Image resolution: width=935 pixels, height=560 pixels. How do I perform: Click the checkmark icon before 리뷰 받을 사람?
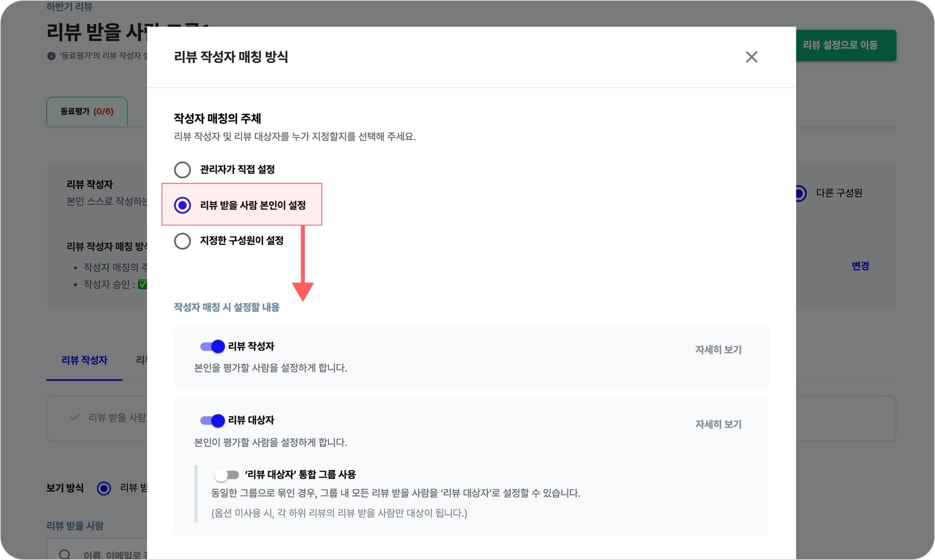[x=75, y=417]
